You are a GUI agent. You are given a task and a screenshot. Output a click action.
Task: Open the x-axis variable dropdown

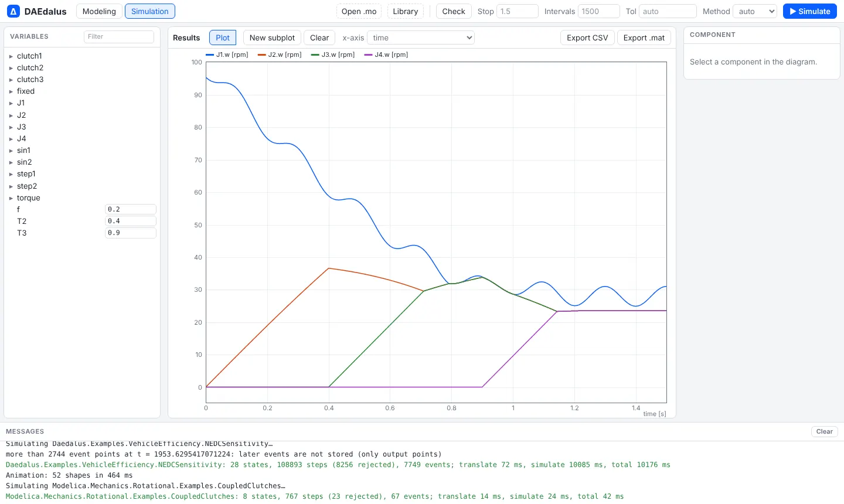click(421, 38)
